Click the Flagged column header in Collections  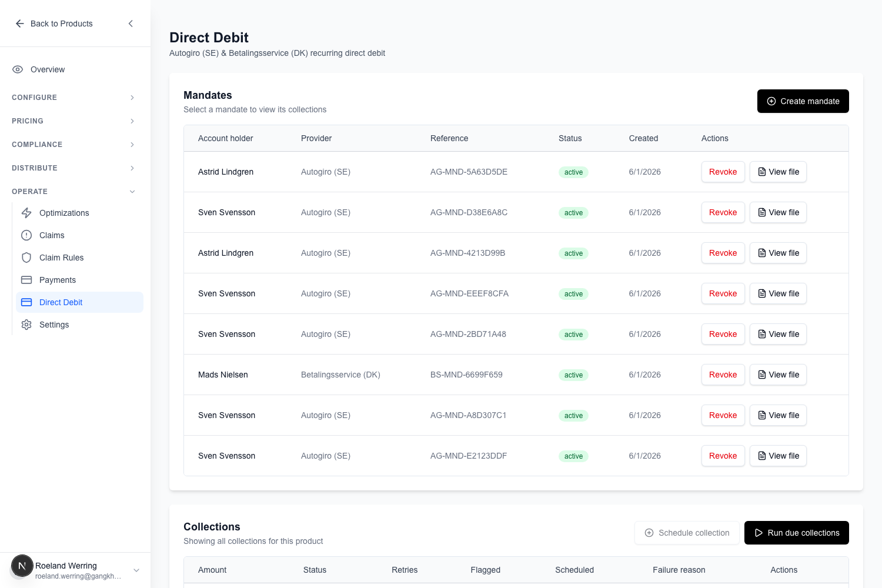coord(486,570)
